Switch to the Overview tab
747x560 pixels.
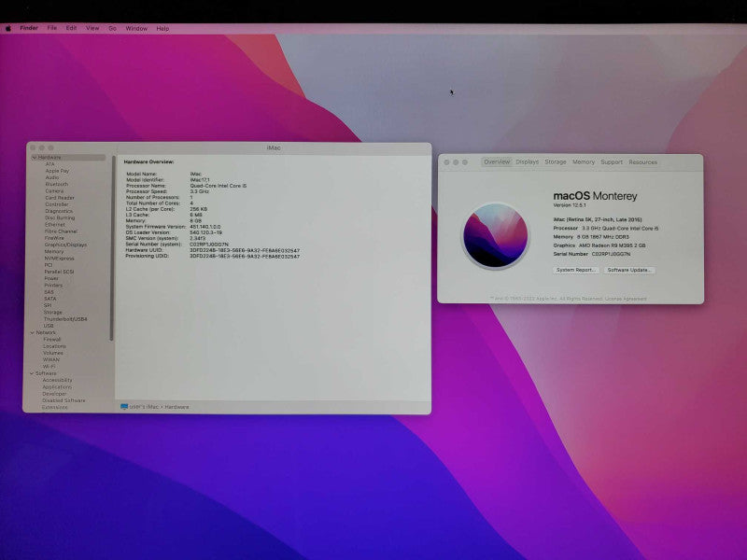click(497, 161)
